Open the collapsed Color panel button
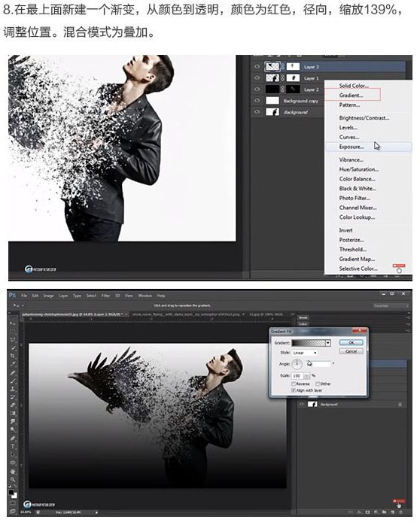 pyautogui.click(x=303, y=324)
